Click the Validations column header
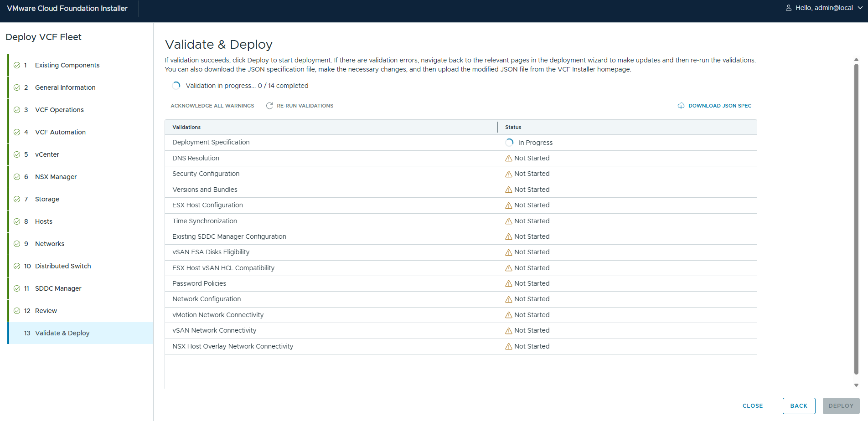 tap(186, 127)
